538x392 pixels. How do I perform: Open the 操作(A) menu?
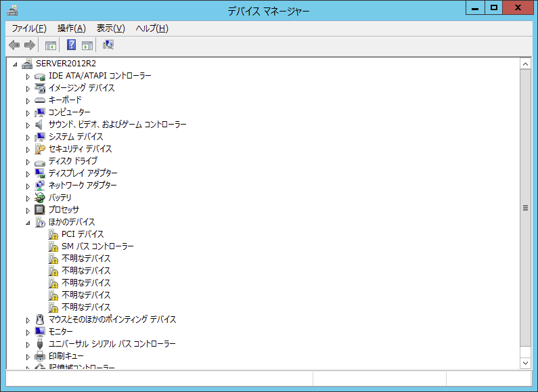(71, 28)
